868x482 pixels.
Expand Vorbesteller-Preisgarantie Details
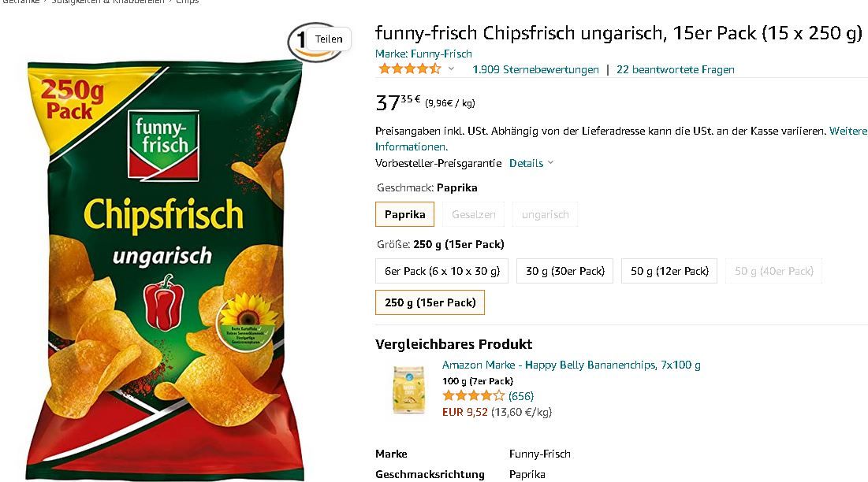coord(531,163)
